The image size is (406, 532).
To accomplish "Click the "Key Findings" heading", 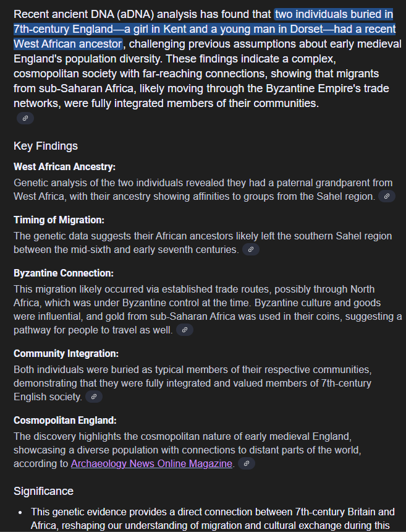I will (46, 146).
